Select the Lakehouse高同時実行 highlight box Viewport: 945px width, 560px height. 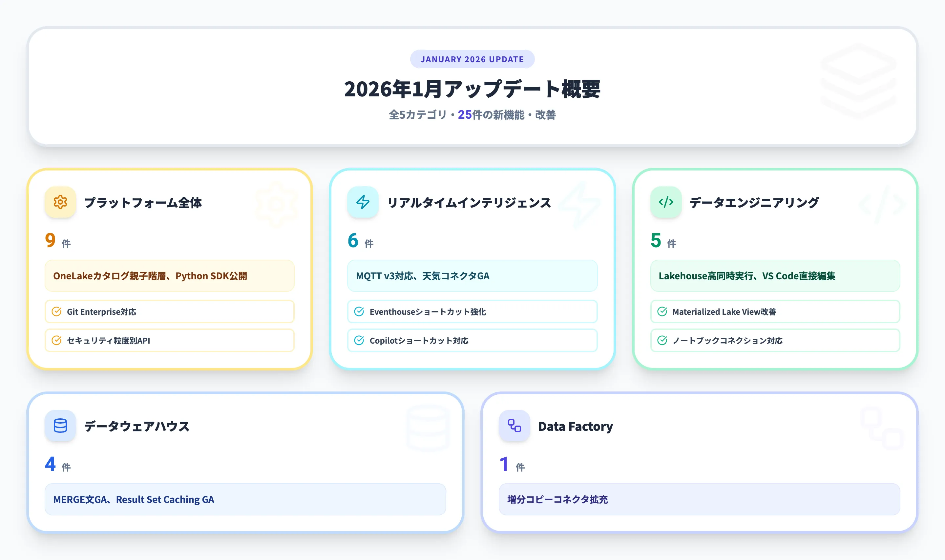pyautogui.click(x=775, y=276)
